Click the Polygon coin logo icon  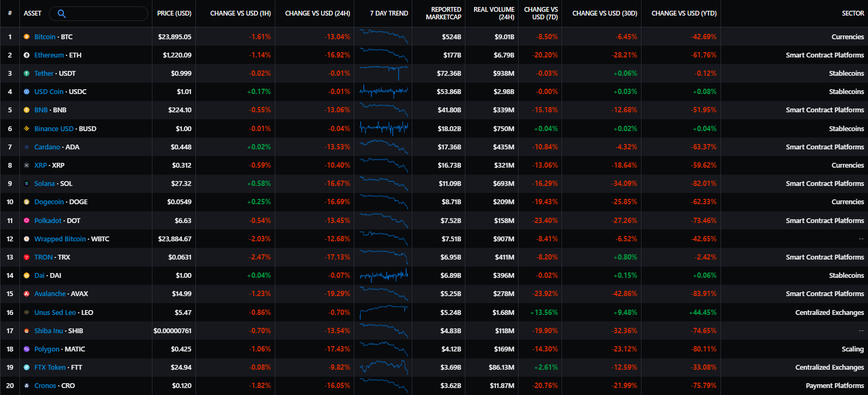click(x=26, y=349)
